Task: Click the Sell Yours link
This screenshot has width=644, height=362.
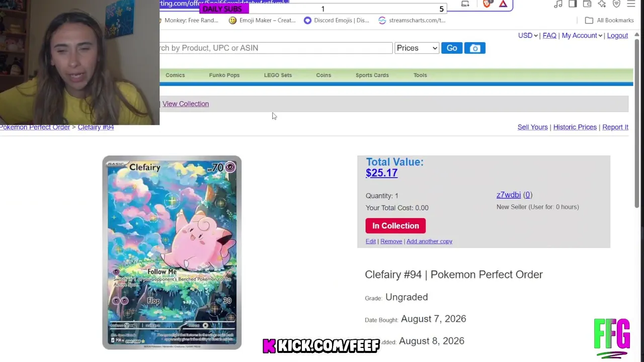Action: click(x=532, y=127)
